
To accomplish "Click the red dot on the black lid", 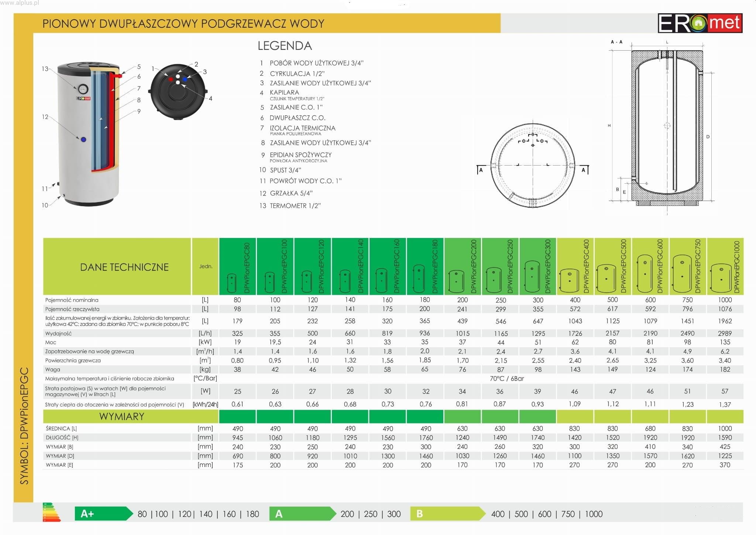I will (x=171, y=79).
